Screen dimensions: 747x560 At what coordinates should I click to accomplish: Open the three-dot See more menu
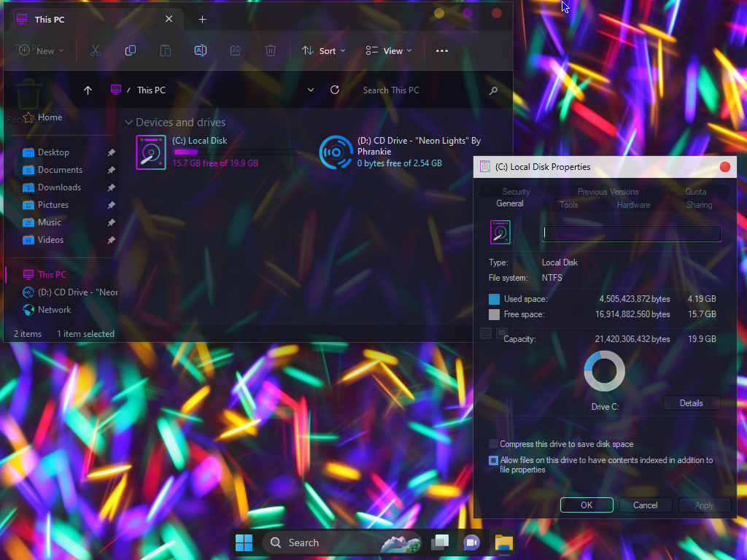click(442, 50)
